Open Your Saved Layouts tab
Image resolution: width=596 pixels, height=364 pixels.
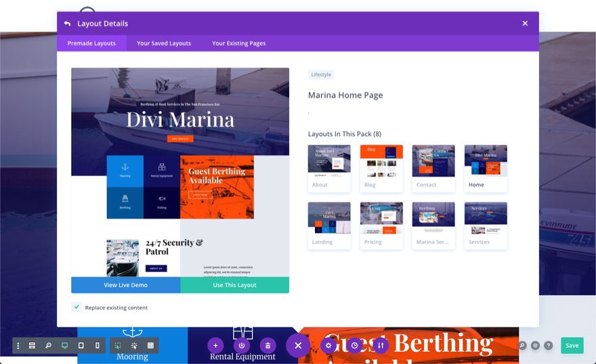[x=164, y=43]
